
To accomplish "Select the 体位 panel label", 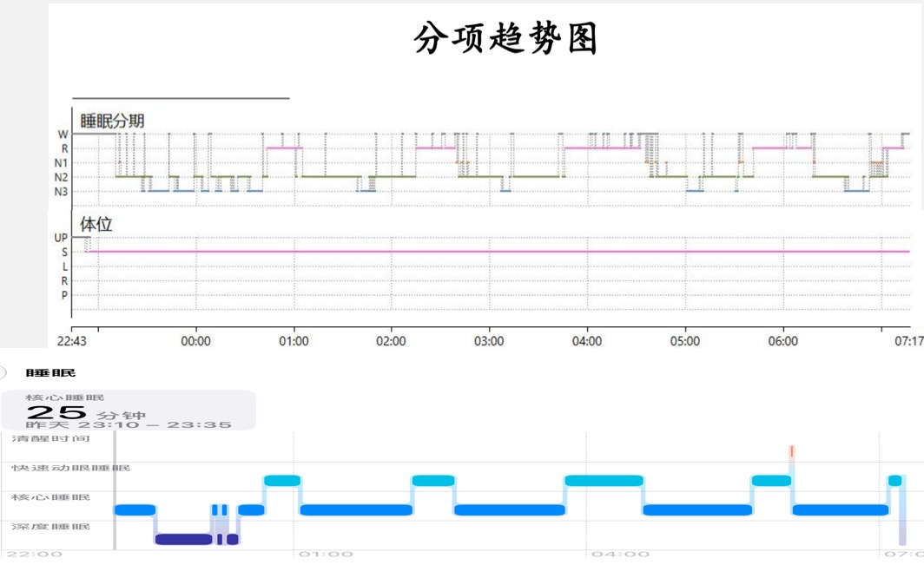I will [96, 225].
